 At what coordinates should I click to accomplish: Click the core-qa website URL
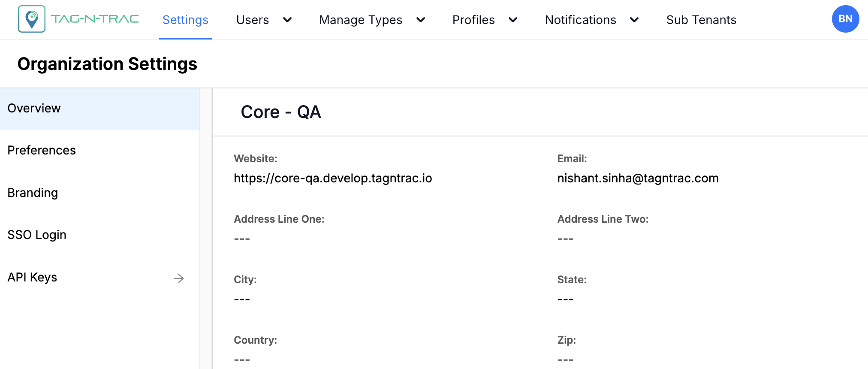point(333,178)
